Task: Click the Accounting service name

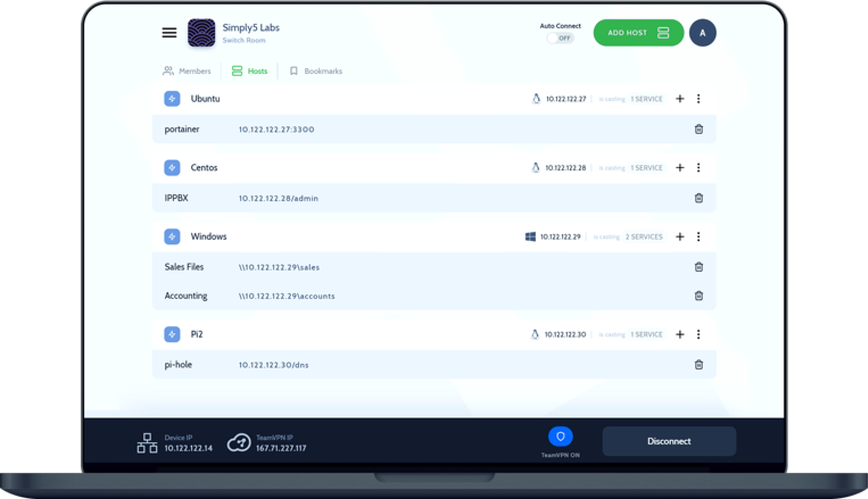Action: 186,296
